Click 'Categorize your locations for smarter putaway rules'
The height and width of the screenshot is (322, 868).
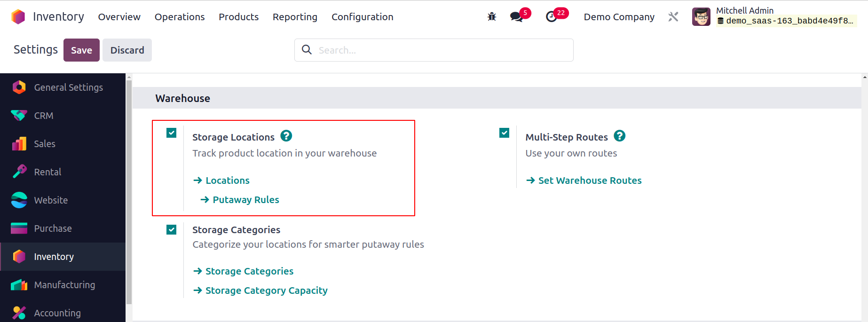pyautogui.click(x=308, y=244)
